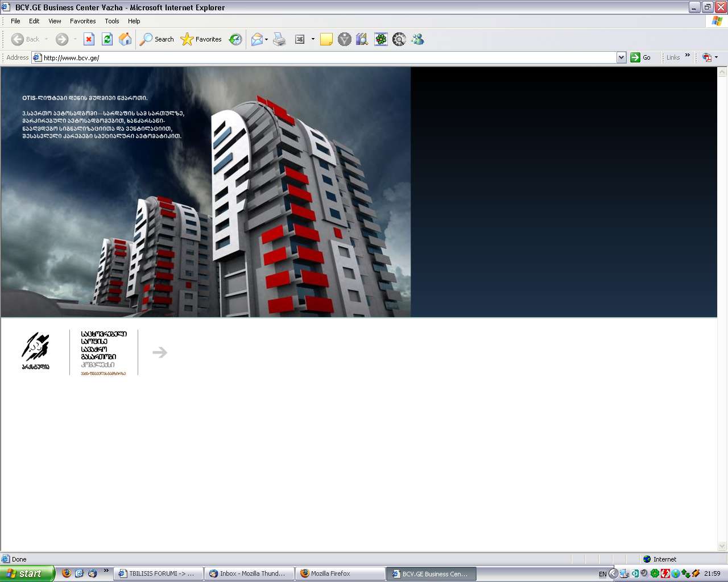Click the Research books toolbar icon
Image resolution: width=728 pixels, height=582 pixels.
tap(362, 39)
